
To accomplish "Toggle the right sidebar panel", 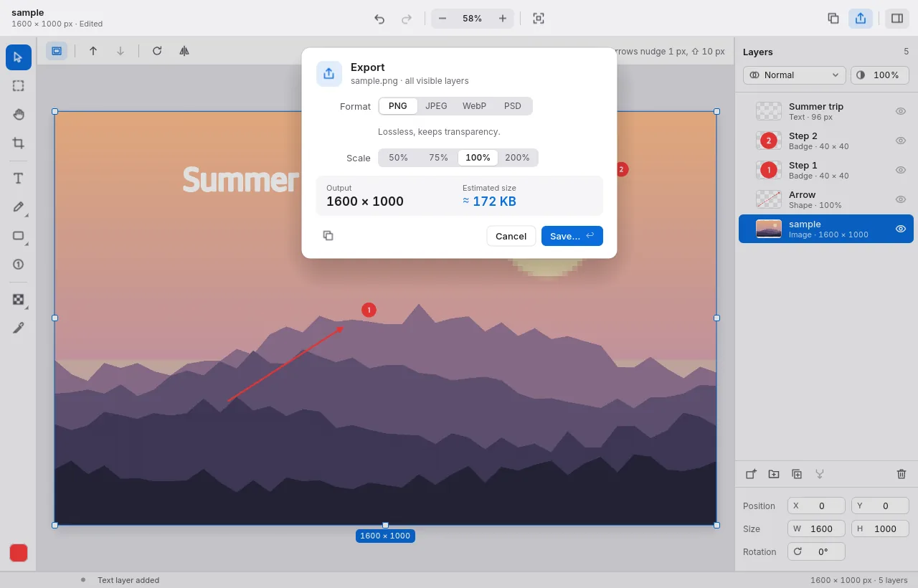I will [x=897, y=19].
